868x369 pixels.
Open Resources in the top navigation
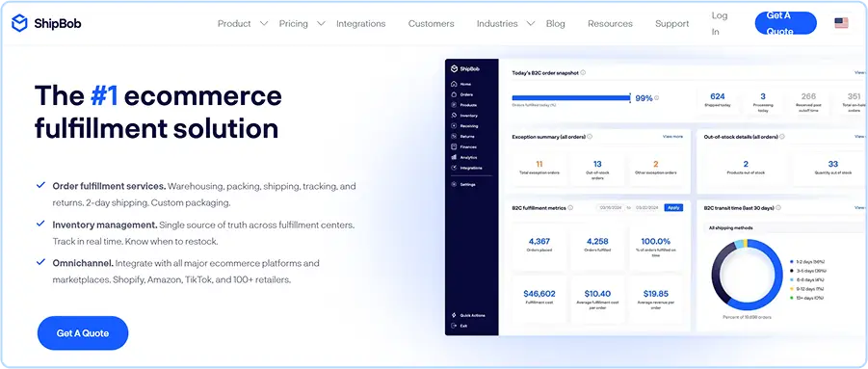coord(610,24)
